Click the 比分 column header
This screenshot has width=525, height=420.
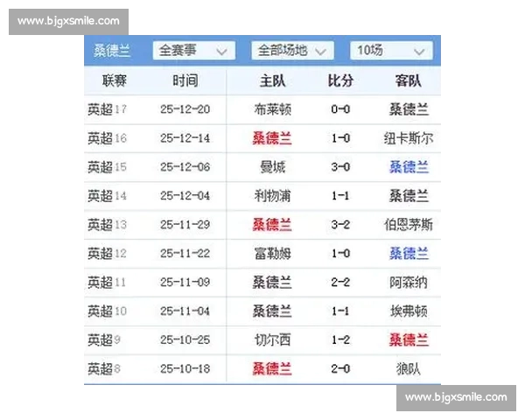(340, 80)
